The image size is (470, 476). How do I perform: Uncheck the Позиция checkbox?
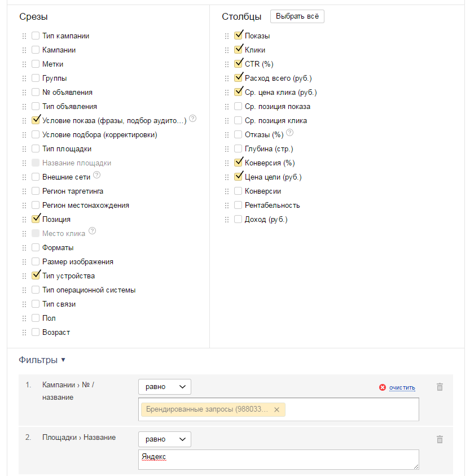click(36, 219)
